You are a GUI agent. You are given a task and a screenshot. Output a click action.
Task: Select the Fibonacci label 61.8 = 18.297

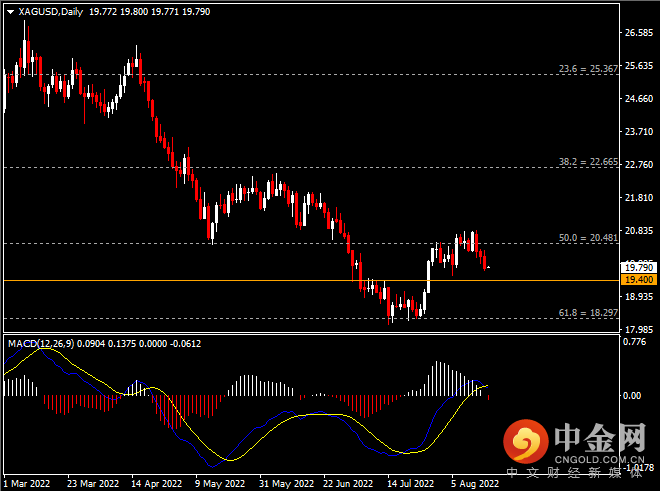588,312
